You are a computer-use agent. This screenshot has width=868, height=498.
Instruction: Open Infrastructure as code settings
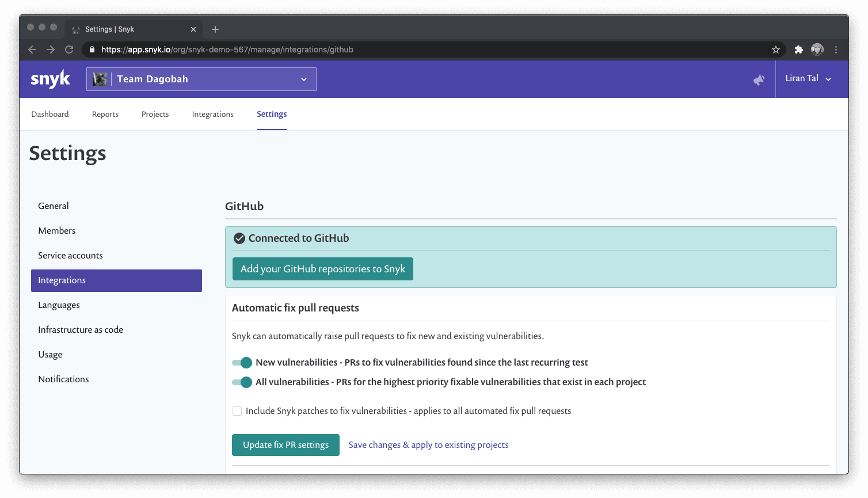116,330
